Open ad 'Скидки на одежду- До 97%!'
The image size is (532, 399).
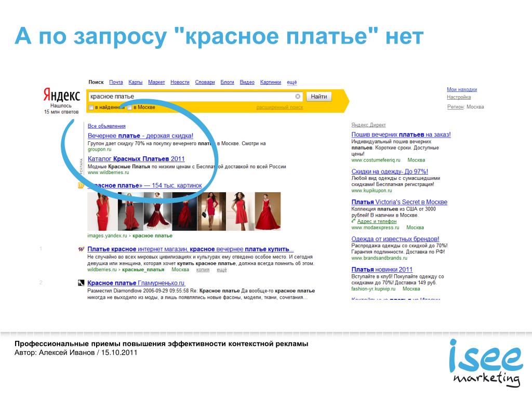(x=390, y=171)
